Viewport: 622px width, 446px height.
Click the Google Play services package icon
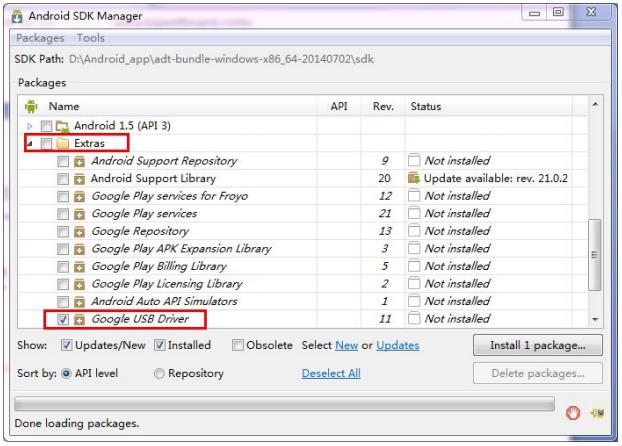[x=79, y=214]
